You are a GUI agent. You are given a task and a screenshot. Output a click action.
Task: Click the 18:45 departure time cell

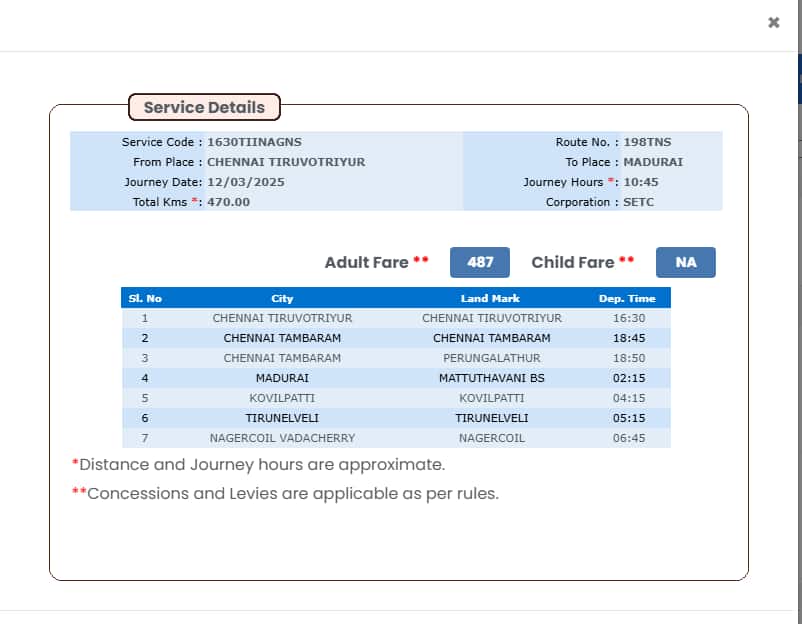627,338
